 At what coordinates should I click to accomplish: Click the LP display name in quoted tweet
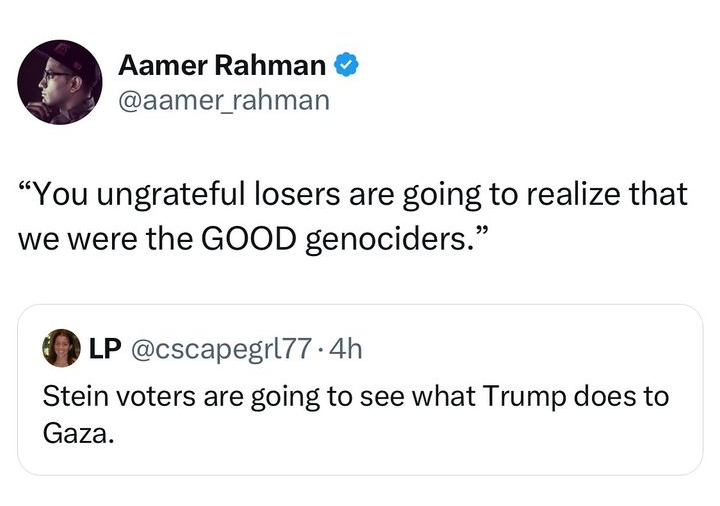pyautogui.click(x=105, y=349)
